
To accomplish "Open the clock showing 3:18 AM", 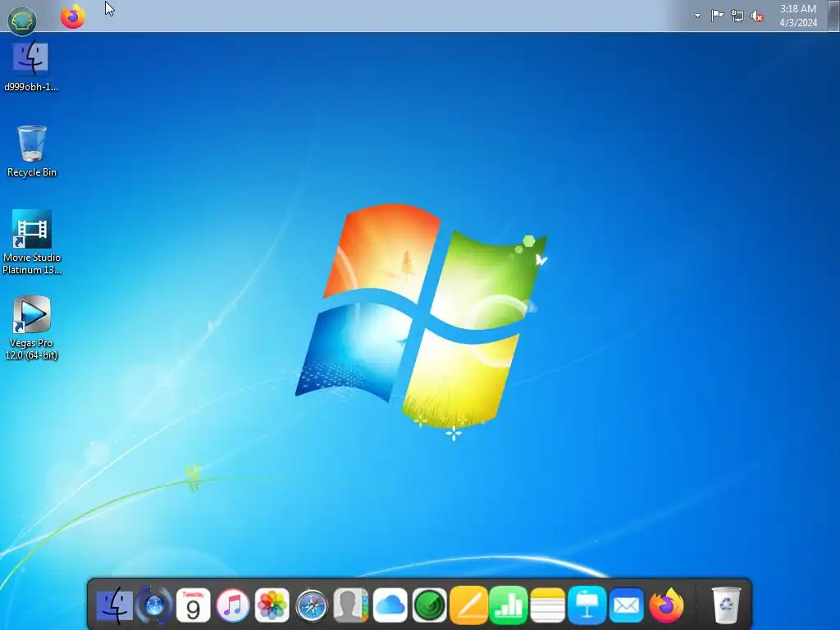I will click(x=798, y=16).
